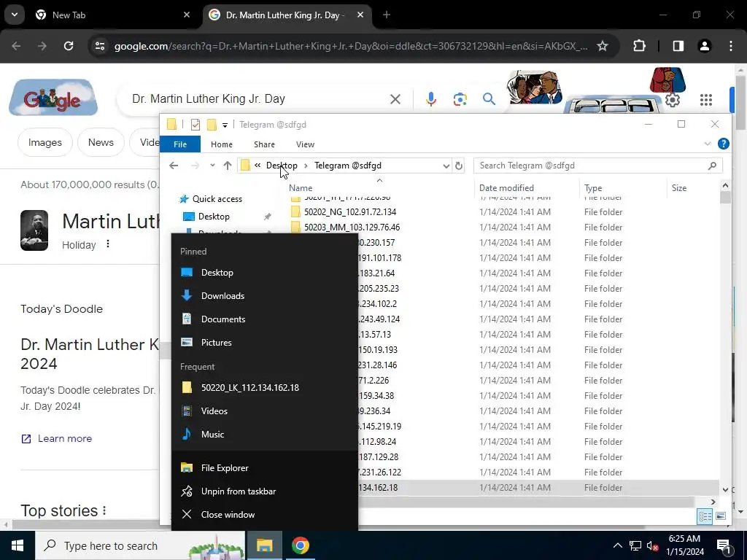Filter results by News
Viewport: 747px width, 560px height.
pyautogui.click(x=101, y=142)
